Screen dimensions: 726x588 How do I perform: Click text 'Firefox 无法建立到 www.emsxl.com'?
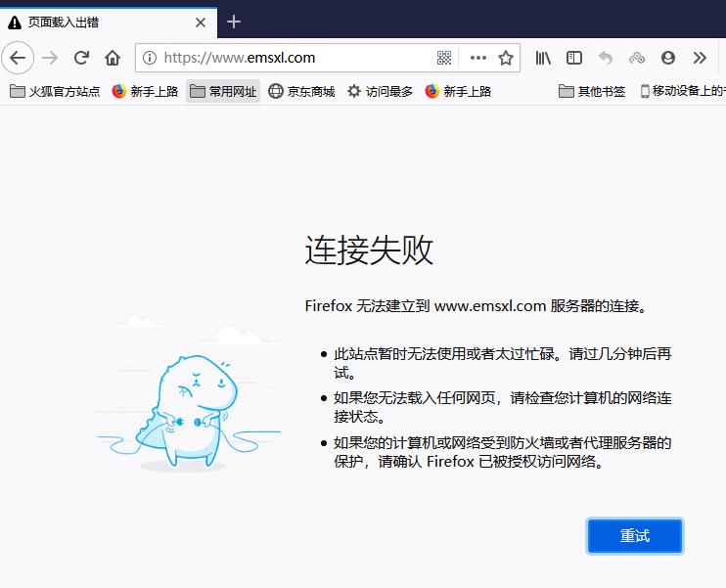tap(426, 306)
